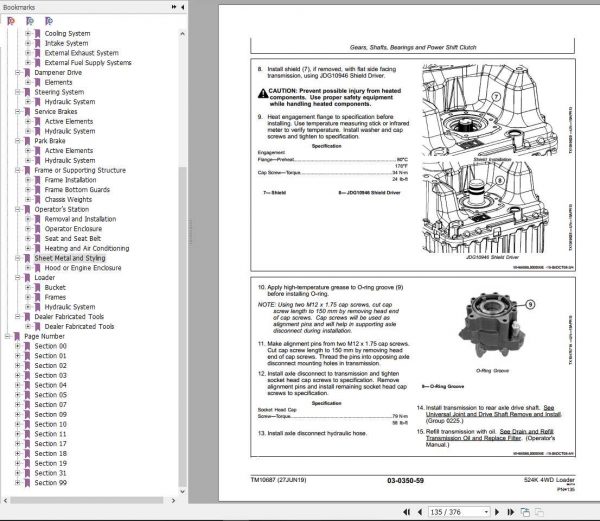
Task: Follow Universal Joint and Drive Shaft link
Action: pos(493,414)
